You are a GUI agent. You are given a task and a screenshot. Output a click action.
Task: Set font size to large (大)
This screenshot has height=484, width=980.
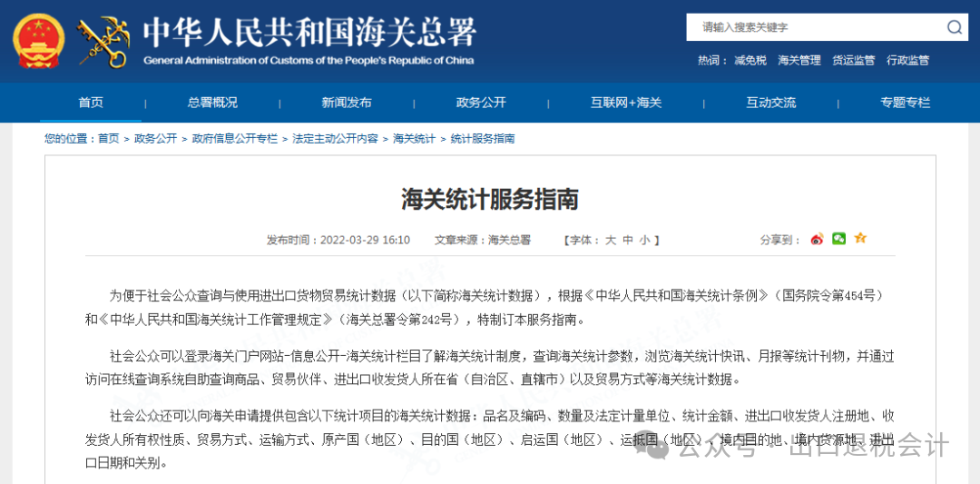click(x=611, y=241)
